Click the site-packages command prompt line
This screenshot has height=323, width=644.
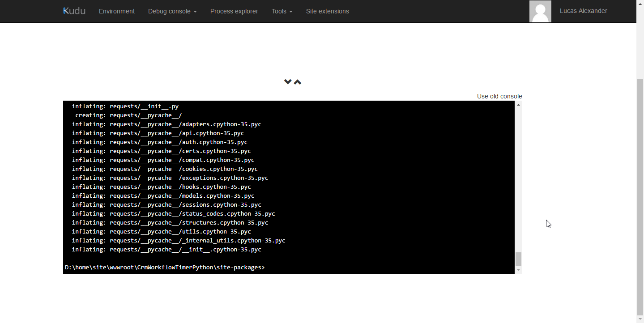point(165,268)
